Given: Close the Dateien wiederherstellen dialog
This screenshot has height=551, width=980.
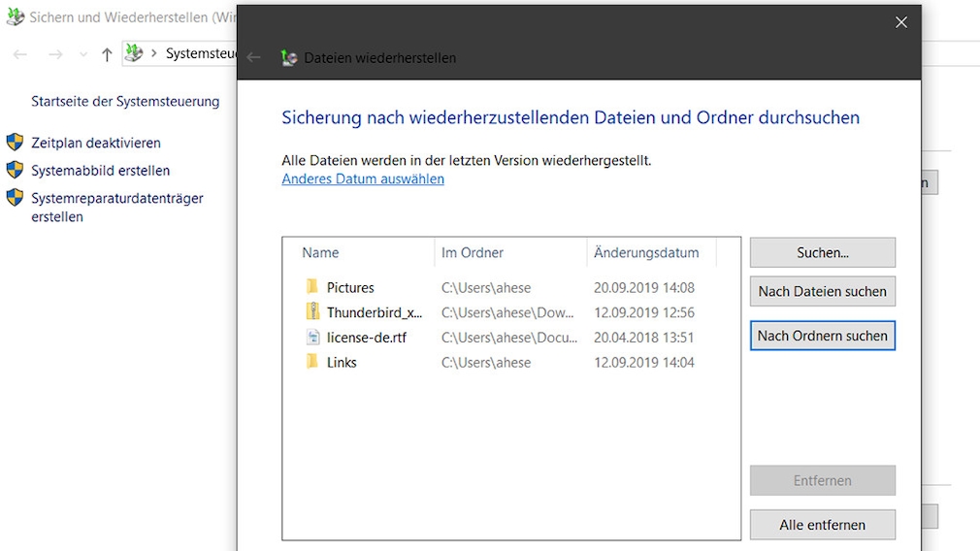Looking at the screenshot, I should (x=900, y=22).
